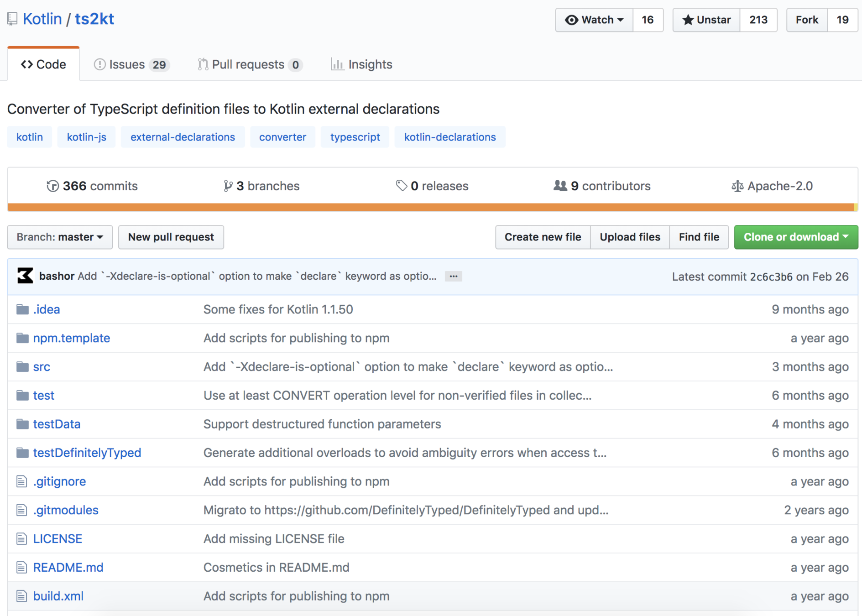The height and width of the screenshot is (616, 862).
Task: Open commit 'Support destructured function parameters'
Action: pyautogui.click(x=322, y=424)
